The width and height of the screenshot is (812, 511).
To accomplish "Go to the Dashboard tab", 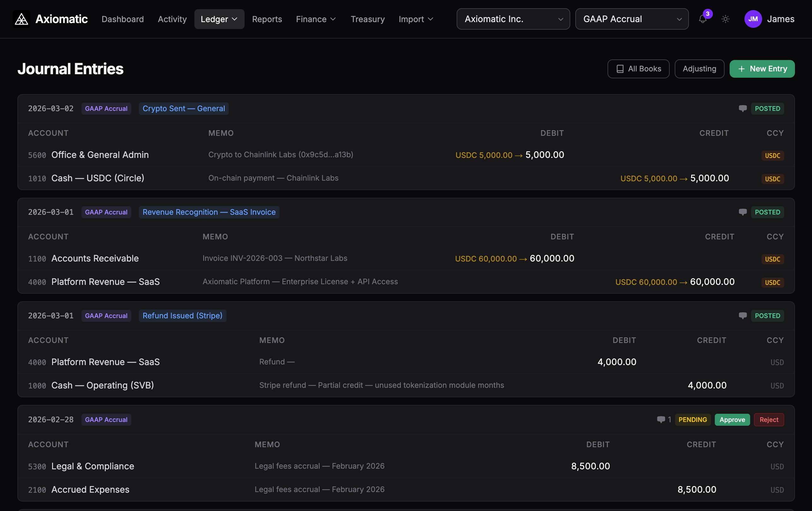I will coord(123,19).
